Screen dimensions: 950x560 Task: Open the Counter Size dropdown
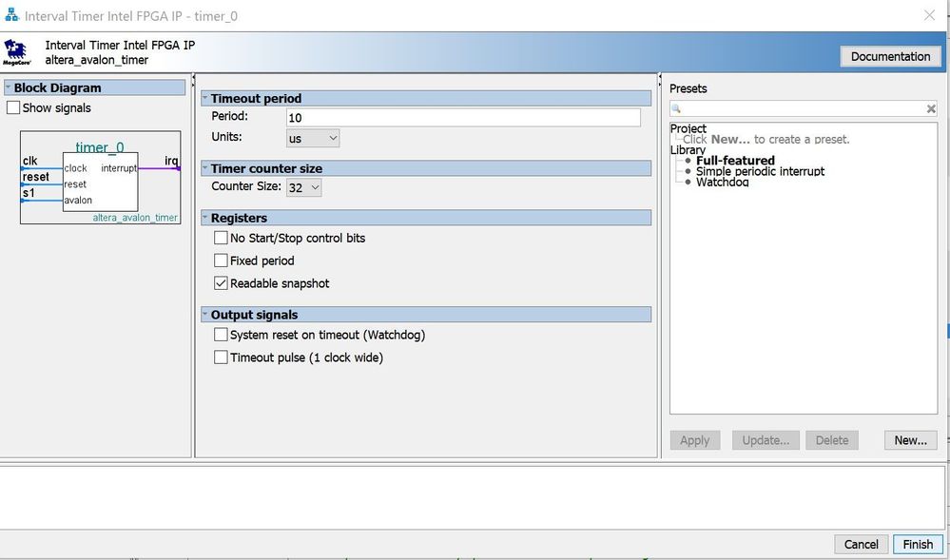point(304,187)
